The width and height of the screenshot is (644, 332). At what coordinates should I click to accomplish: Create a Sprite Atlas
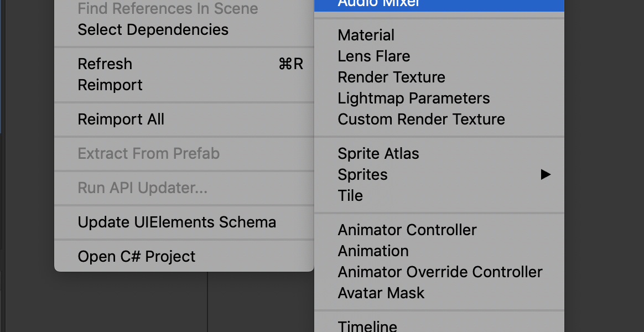tap(378, 154)
